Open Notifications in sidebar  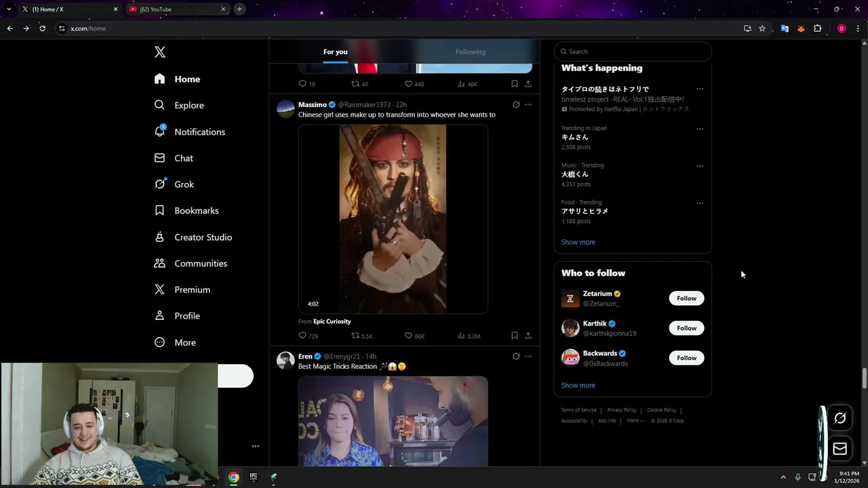pos(189,131)
